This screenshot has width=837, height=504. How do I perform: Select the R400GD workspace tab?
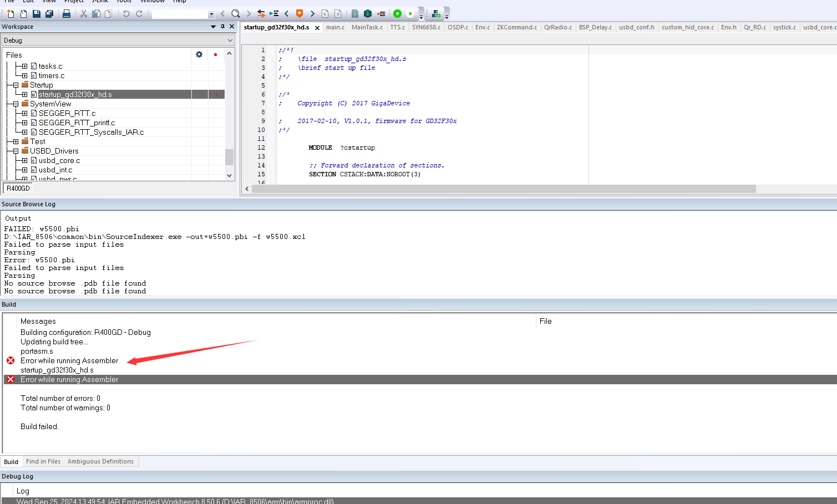pos(18,189)
